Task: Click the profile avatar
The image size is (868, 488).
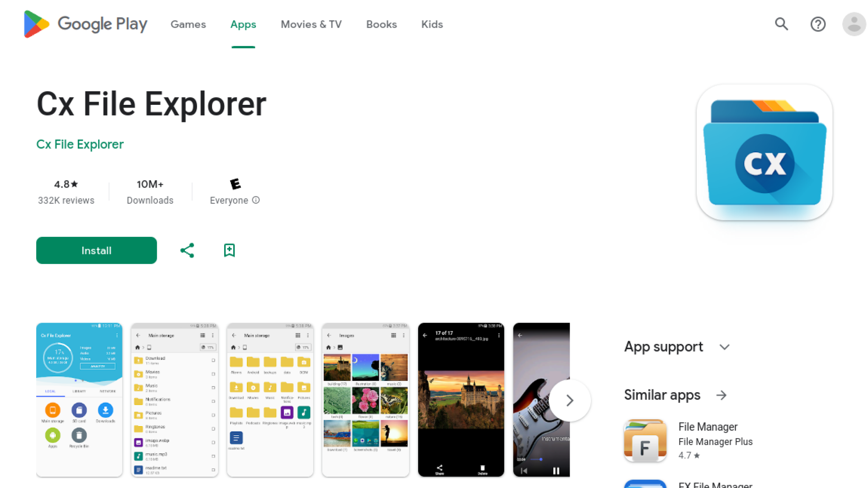Action: (x=854, y=24)
